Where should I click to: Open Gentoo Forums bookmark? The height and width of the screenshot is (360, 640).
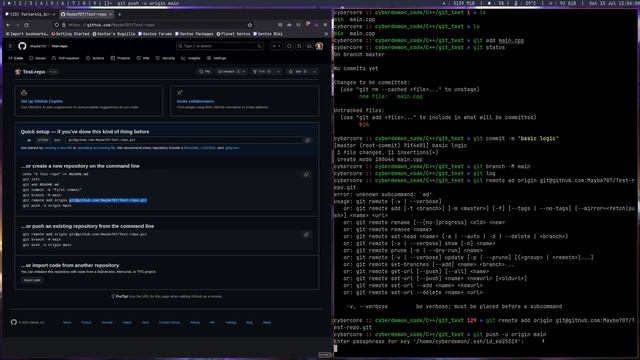[155, 34]
